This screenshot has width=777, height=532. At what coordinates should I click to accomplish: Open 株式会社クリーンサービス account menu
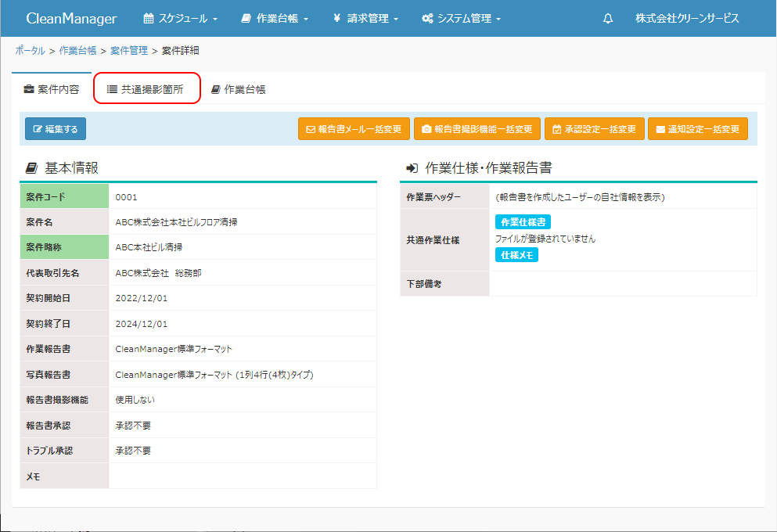click(x=686, y=19)
